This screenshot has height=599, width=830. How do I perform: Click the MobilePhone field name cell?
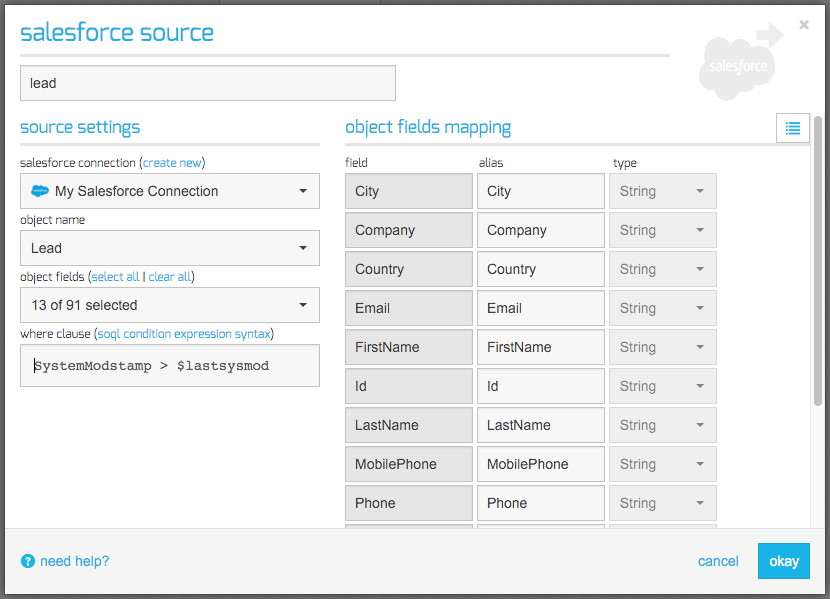tap(409, 464)
